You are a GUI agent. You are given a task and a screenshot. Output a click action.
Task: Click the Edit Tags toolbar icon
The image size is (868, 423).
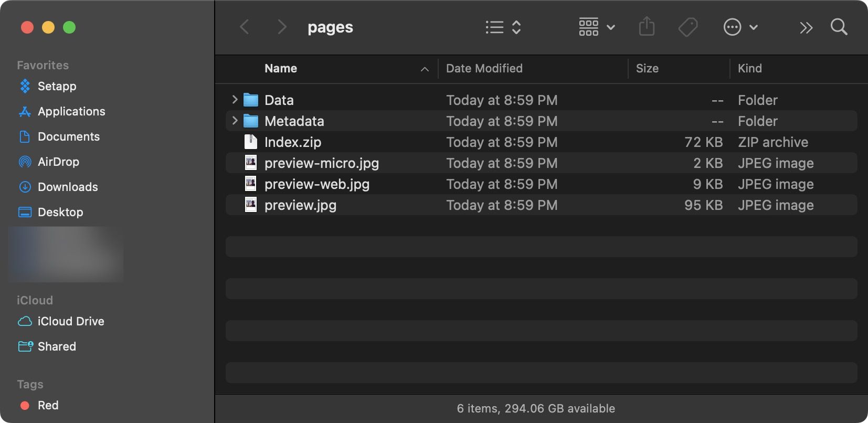point(687,27)
